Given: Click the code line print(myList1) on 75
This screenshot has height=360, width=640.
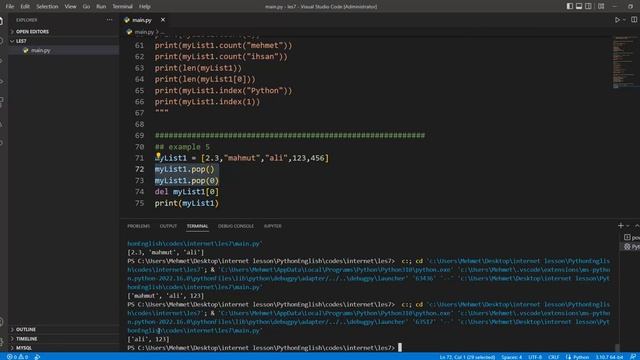Looking at the screenshot, I should point(187,203).
